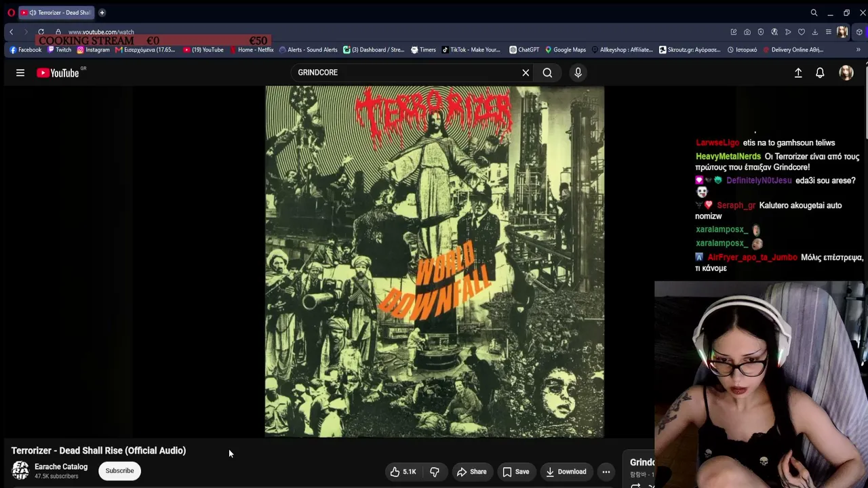Viewport: 868px width, 488px height.
Task: Open Twitch bookmark
Action: pos(59,49)
